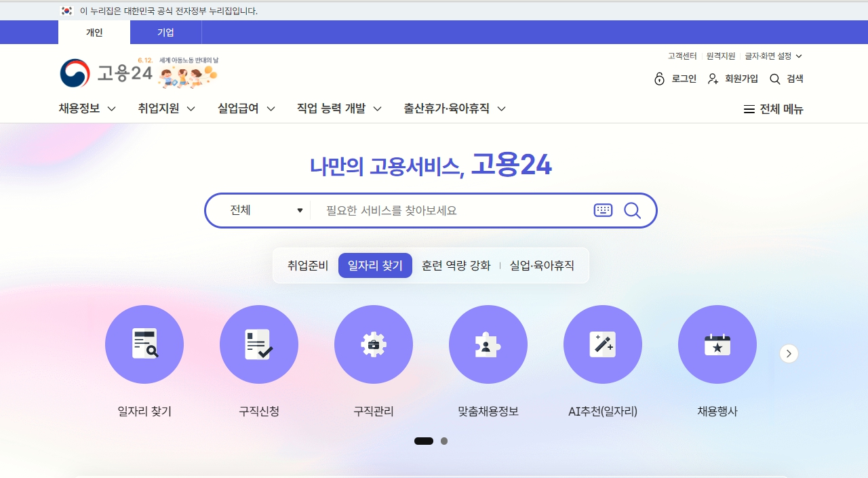Switch to the 기업 tab

(165, 33)
